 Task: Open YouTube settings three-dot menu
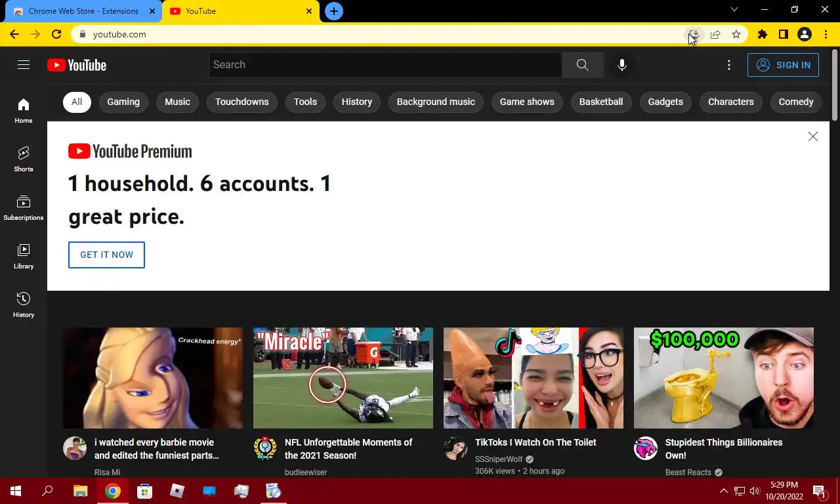point(728,64)
